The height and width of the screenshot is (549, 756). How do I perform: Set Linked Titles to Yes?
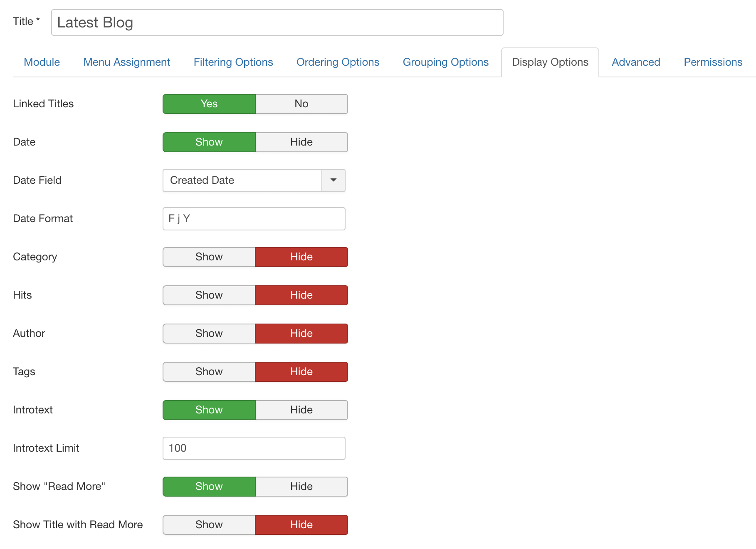pyautogui.click(x=209, y=104)
